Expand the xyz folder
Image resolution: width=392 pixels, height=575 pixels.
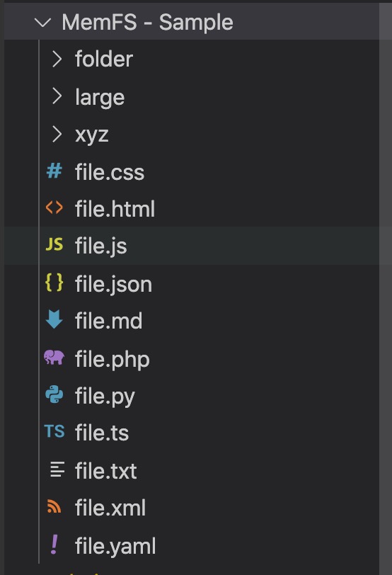coord(57,134)
